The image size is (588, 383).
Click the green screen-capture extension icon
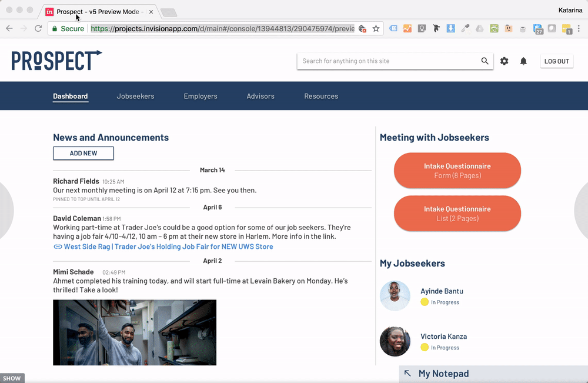click(494, 28)
